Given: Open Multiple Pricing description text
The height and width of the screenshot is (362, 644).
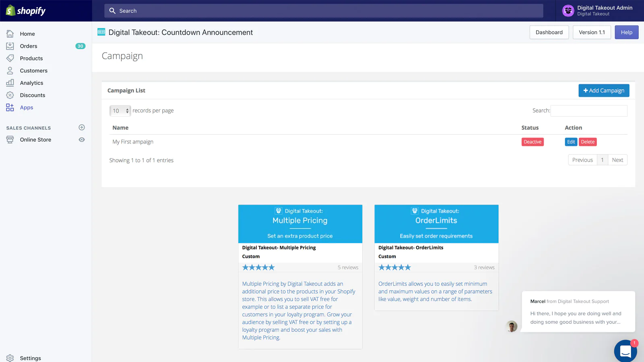Looking at the screenshot, I should [299, 311].
